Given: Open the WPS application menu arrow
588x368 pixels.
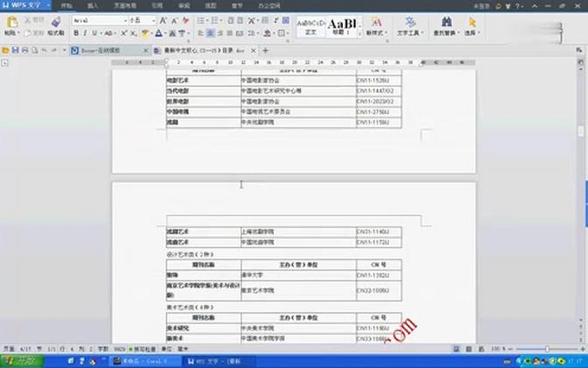Looking at the screenshot, I should (48, 5).
